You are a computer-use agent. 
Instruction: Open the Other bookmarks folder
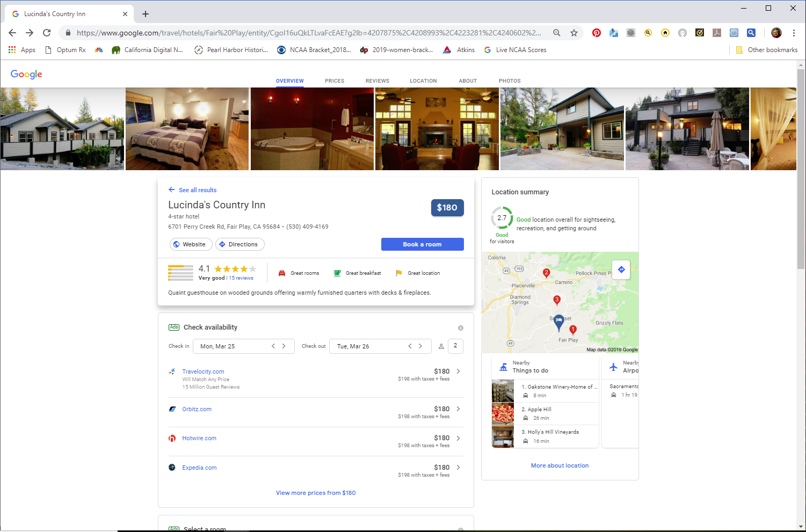(766, 50)
